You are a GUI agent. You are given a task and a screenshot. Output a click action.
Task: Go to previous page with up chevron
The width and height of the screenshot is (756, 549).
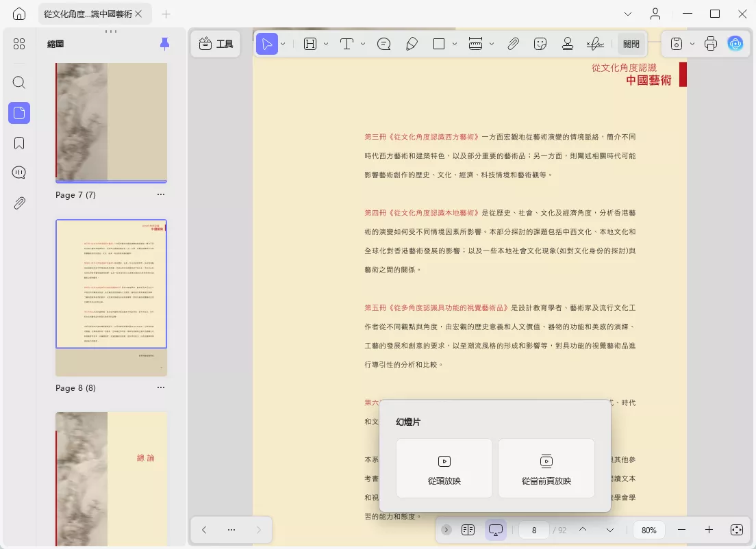583,530
